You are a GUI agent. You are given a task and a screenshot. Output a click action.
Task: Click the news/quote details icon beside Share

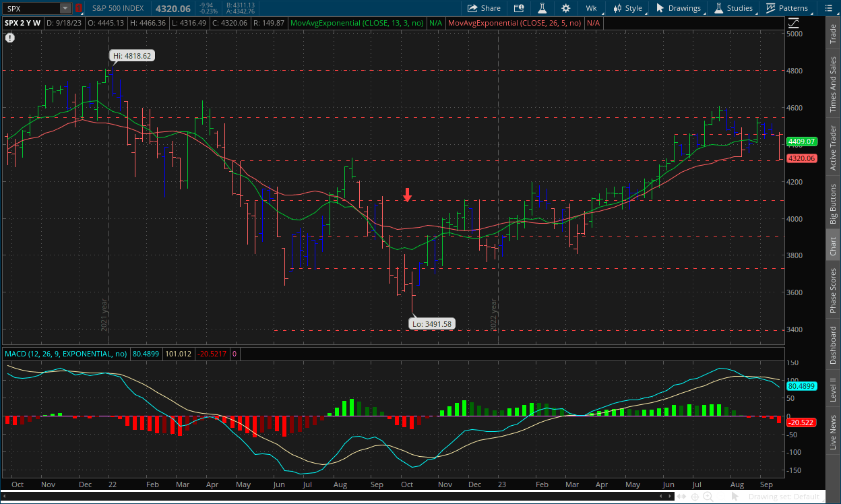tap(518, 8)
